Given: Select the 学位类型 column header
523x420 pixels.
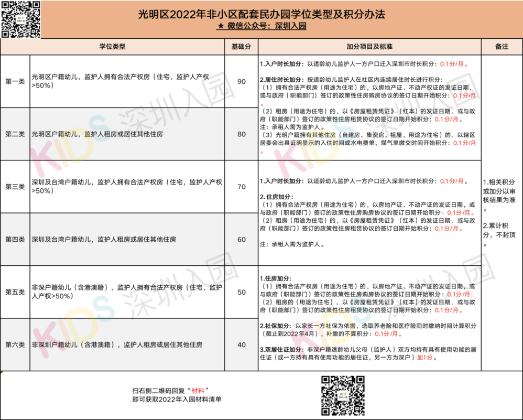Looking at the screenshot, I should point(112,47).
